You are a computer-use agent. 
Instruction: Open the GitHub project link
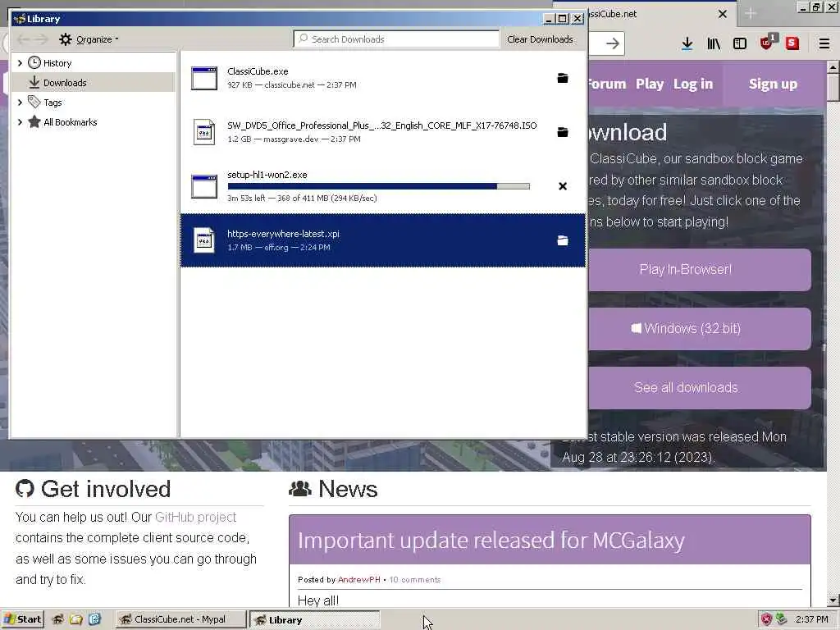point(195,517)
